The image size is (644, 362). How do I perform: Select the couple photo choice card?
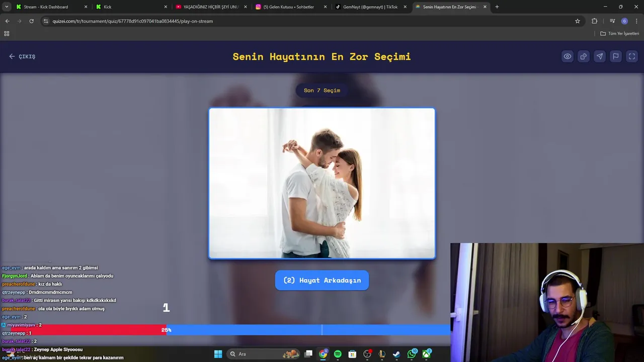322,183
